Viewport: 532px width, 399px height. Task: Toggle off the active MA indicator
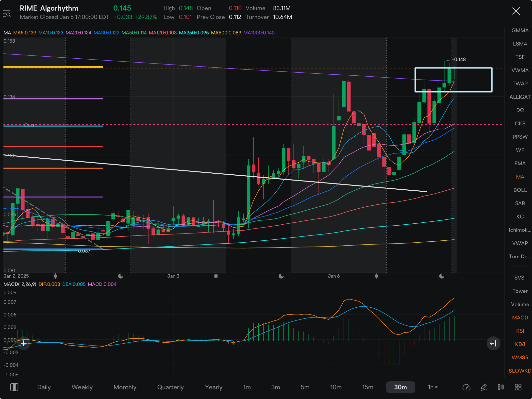click(x=520, y=177)
